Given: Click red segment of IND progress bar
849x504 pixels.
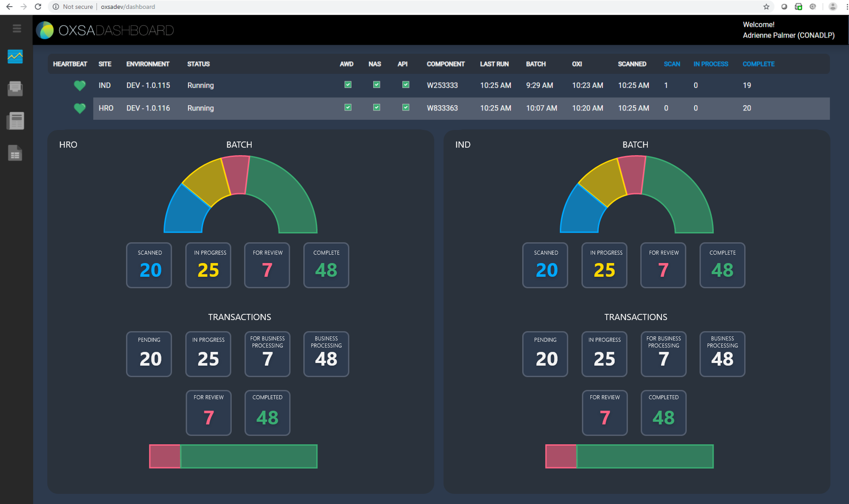Looking at the screenshot, I should coord(561,456).
